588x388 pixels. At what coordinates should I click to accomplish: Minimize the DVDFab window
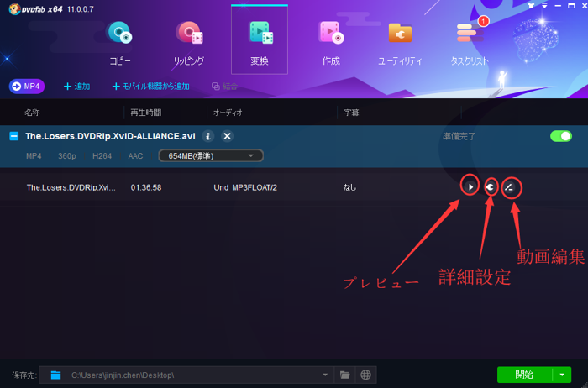click(558, 6)
